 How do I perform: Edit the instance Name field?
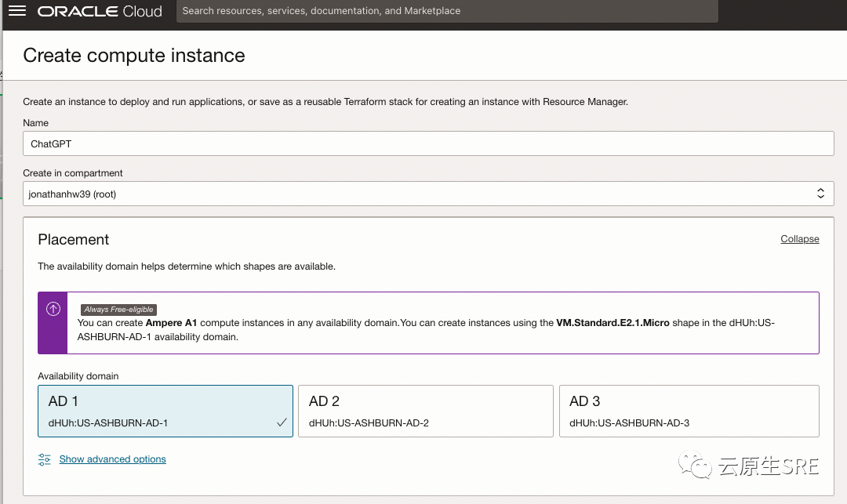coord(428,143)
